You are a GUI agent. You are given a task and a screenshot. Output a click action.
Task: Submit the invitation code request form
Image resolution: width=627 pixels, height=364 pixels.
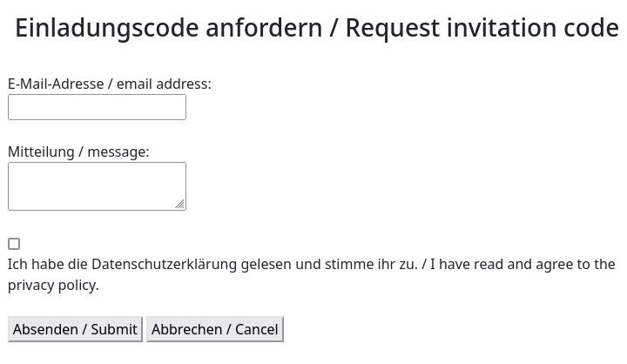click(75, 329)
